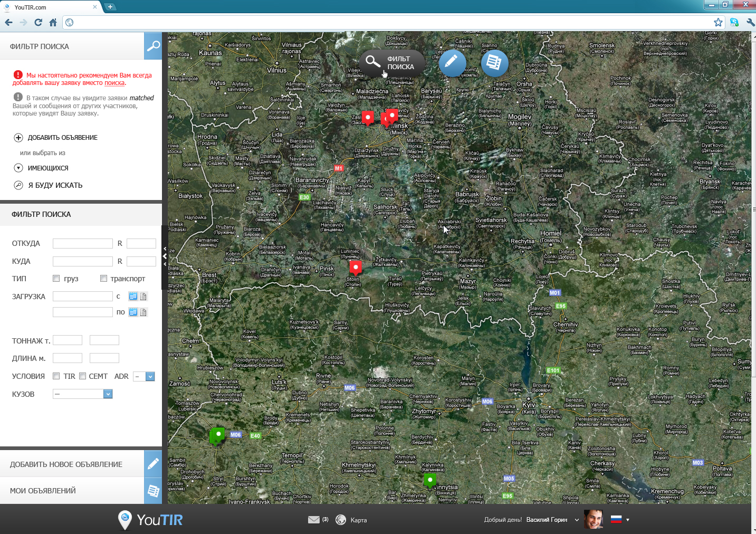Open language selector next to Russian flag
The image size is (756, 534).
pyautogui.click(x=627, y=520)
